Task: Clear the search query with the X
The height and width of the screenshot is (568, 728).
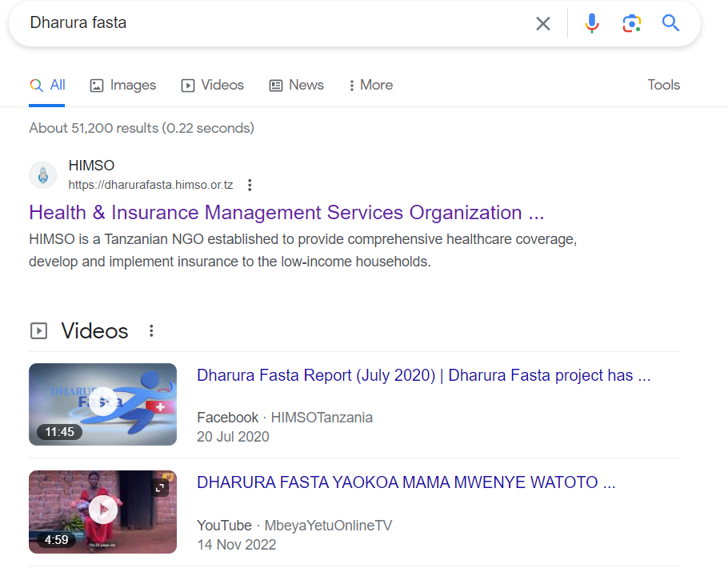Action: click(543, 23)
